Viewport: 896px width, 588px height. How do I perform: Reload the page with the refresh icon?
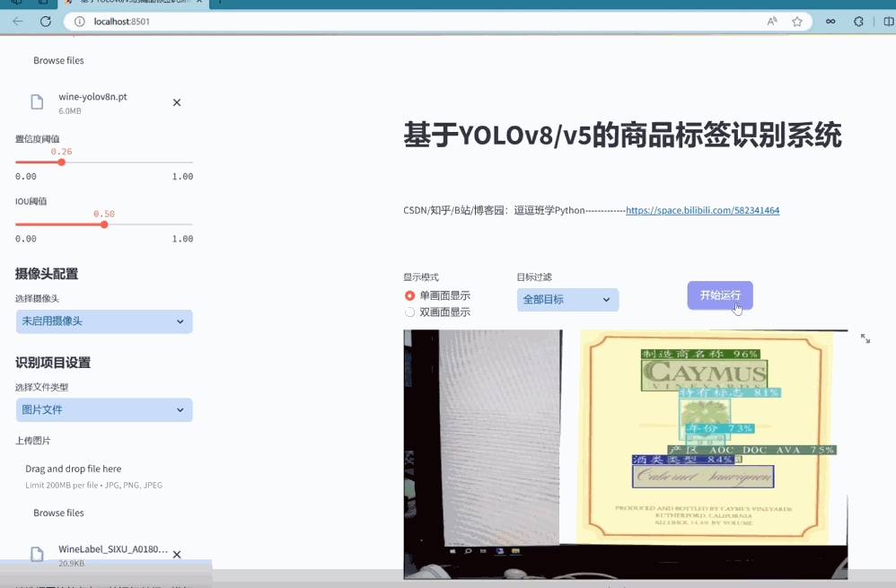[46, 22]
